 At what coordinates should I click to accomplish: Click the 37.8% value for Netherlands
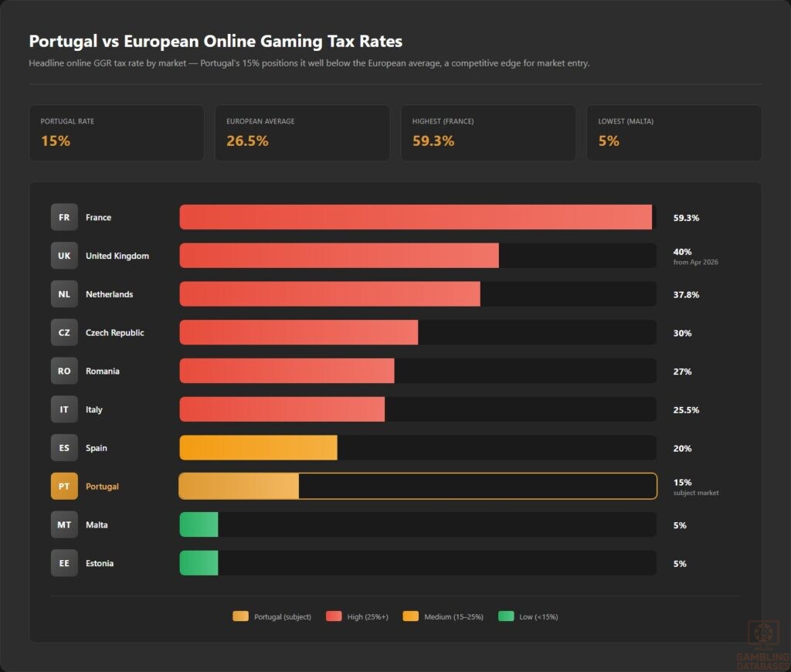pos(686,294)
